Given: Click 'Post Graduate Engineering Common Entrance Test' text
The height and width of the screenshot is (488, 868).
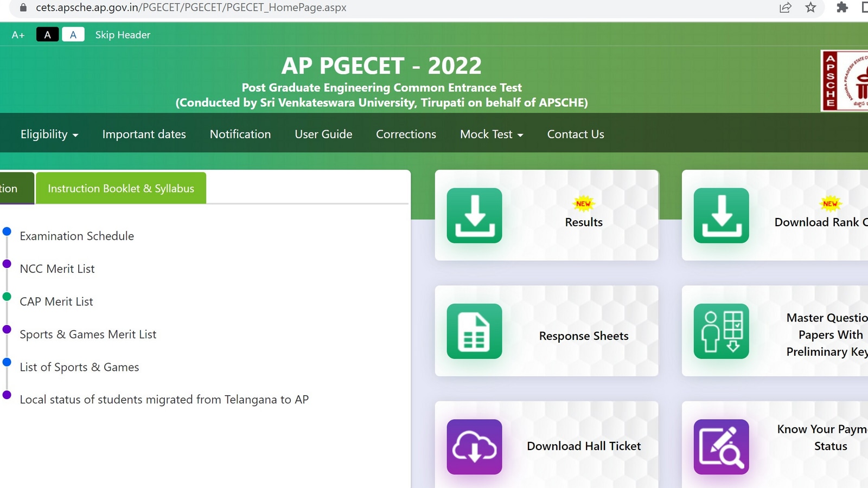Looking at the screenshot, I should (382, 87).
